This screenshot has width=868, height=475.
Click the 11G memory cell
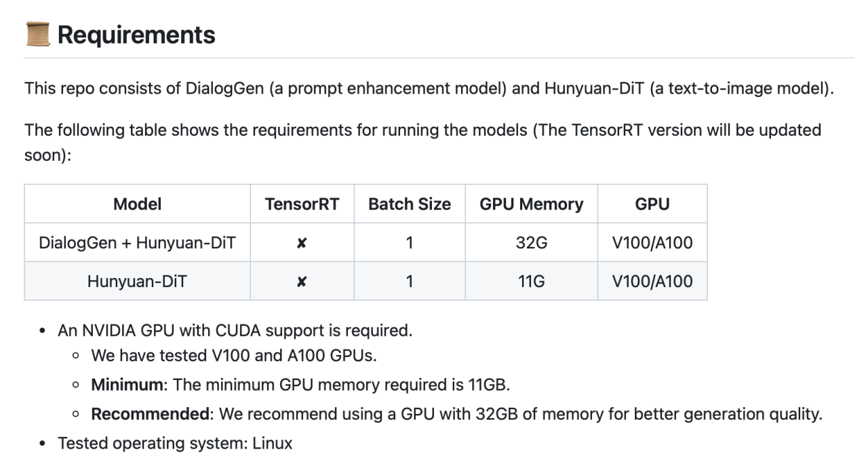(x=531, y=281)
